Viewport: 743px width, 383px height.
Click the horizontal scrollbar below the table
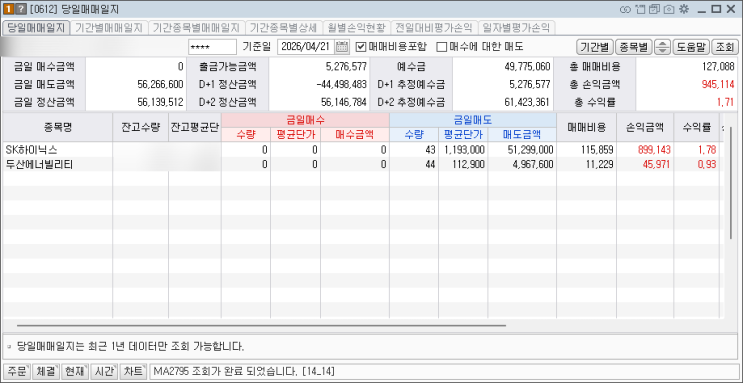pos(262,326)
